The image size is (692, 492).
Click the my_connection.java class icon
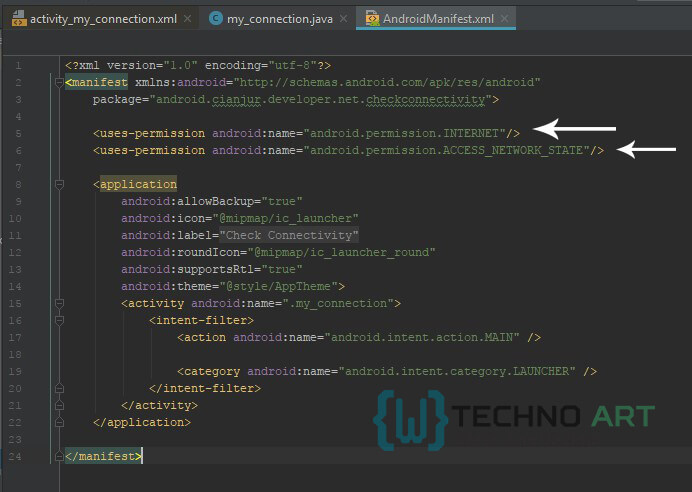(215, 18)
